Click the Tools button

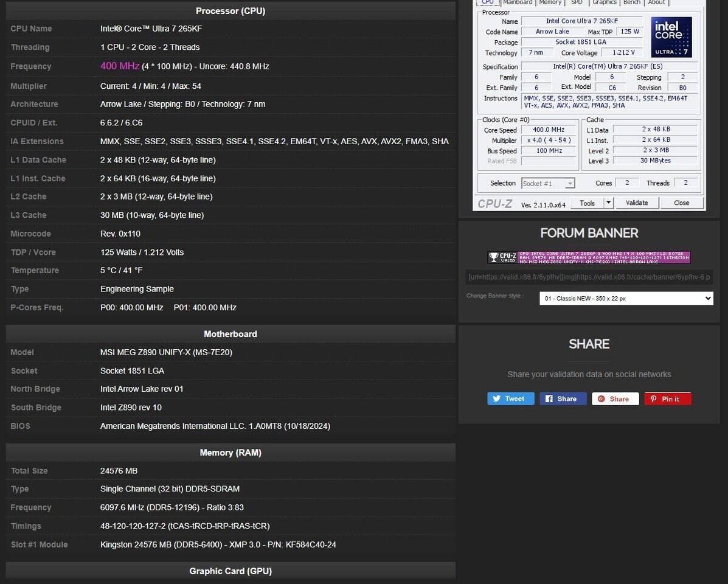pyautogui.click(x=588, y=203)
